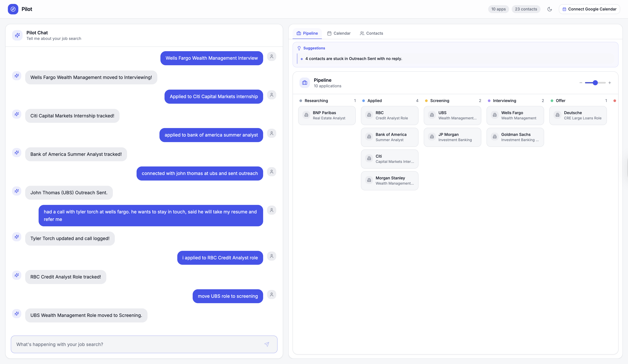Click sparkle icon beside Bank of America tracked reply
628x364 pixels.
(x=17, y=152)
